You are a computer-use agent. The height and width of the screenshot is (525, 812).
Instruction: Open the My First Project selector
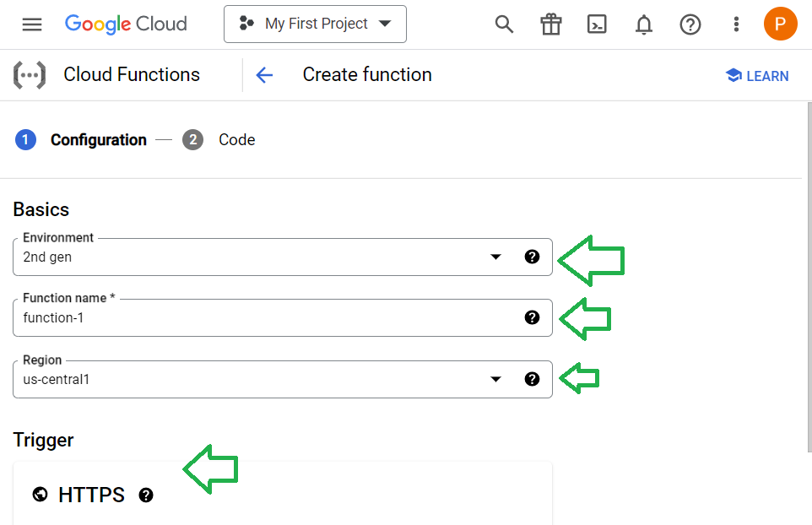[315, 24]
